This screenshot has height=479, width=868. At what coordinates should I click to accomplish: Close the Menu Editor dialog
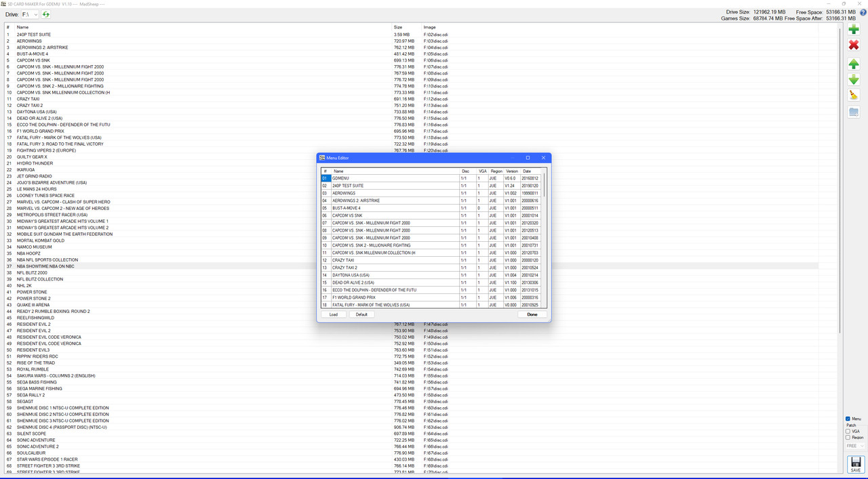(x=543, y=158)
